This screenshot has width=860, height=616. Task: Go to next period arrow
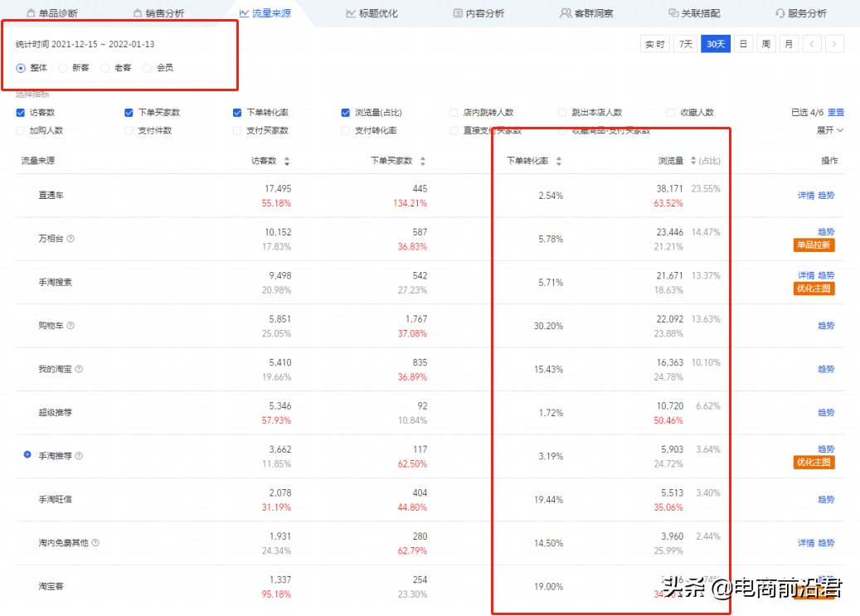tap(835, 44)
